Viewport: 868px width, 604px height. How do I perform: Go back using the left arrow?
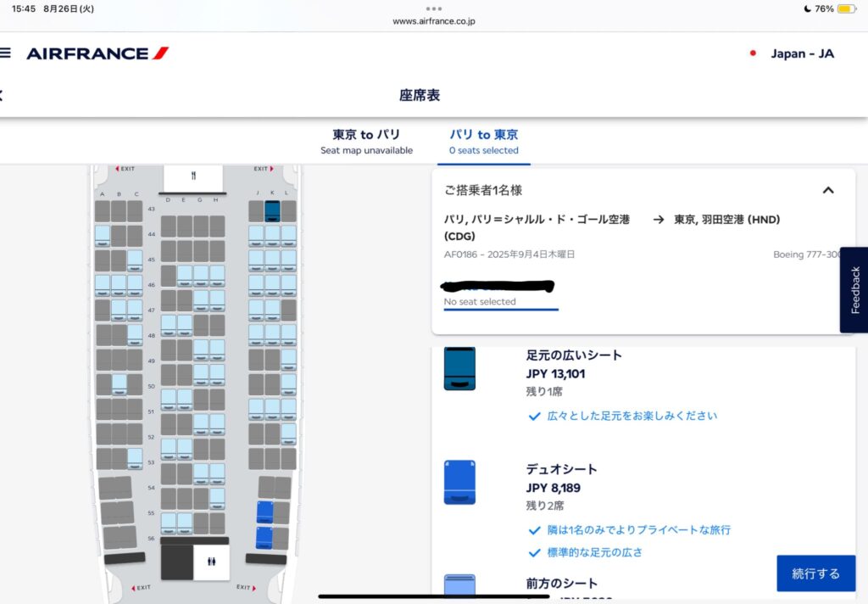pos(2,95)
